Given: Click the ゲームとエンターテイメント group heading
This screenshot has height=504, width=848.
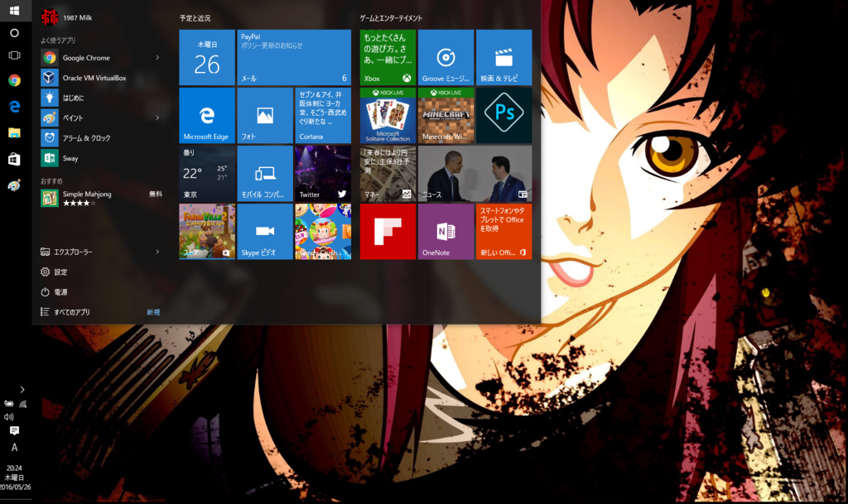Looking at the screenshot, I should point(391,18).
